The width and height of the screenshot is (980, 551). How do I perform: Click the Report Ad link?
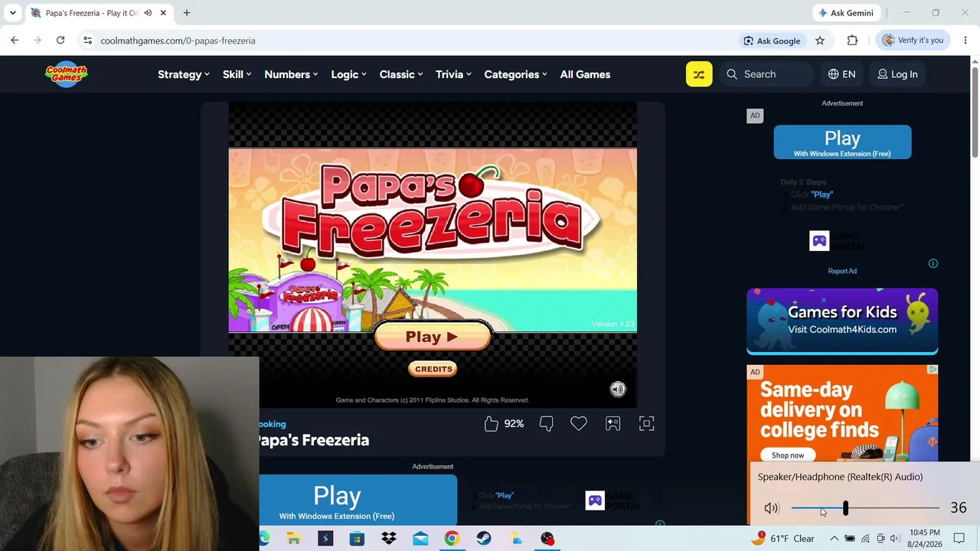pos(842,271)
